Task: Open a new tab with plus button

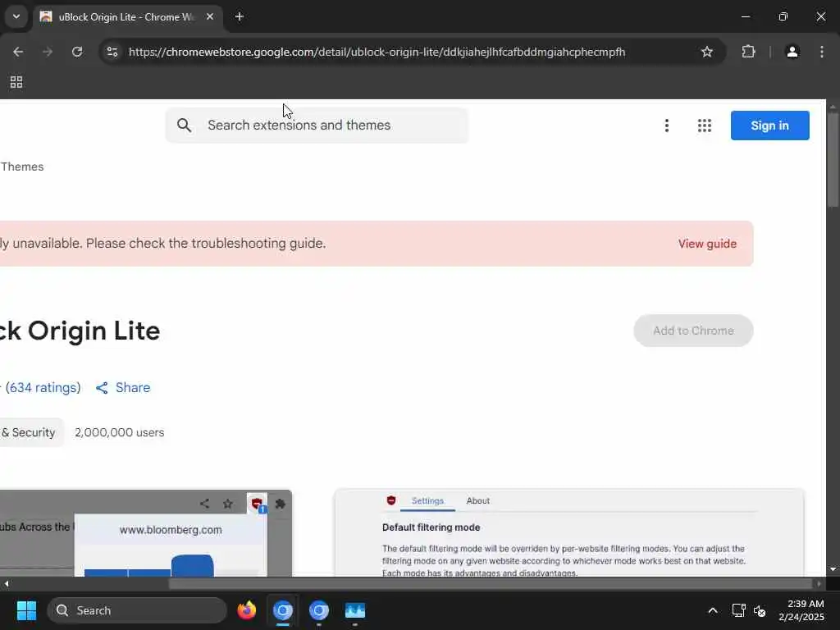Action: (240, 16)
